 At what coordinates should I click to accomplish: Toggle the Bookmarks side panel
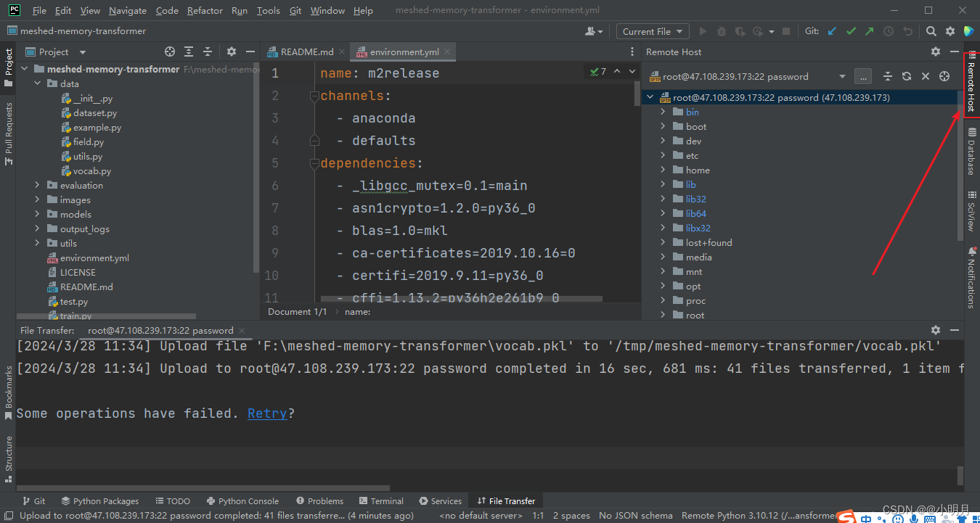9,392
